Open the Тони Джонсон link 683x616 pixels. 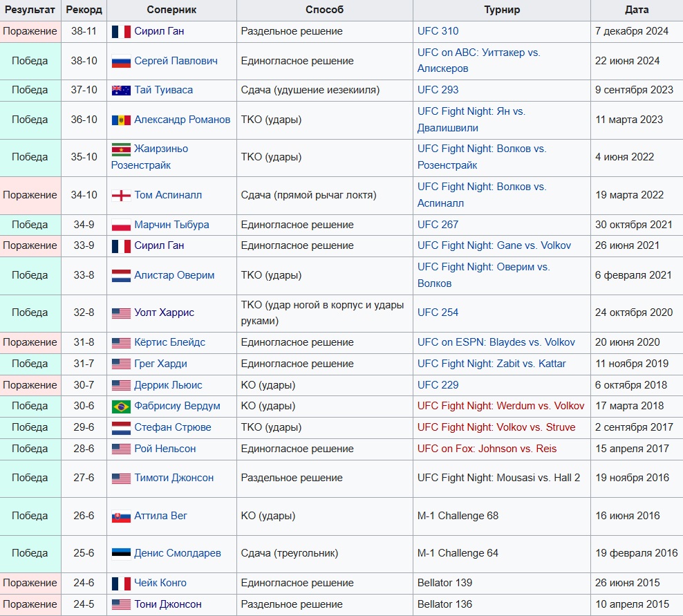(168, 604)
